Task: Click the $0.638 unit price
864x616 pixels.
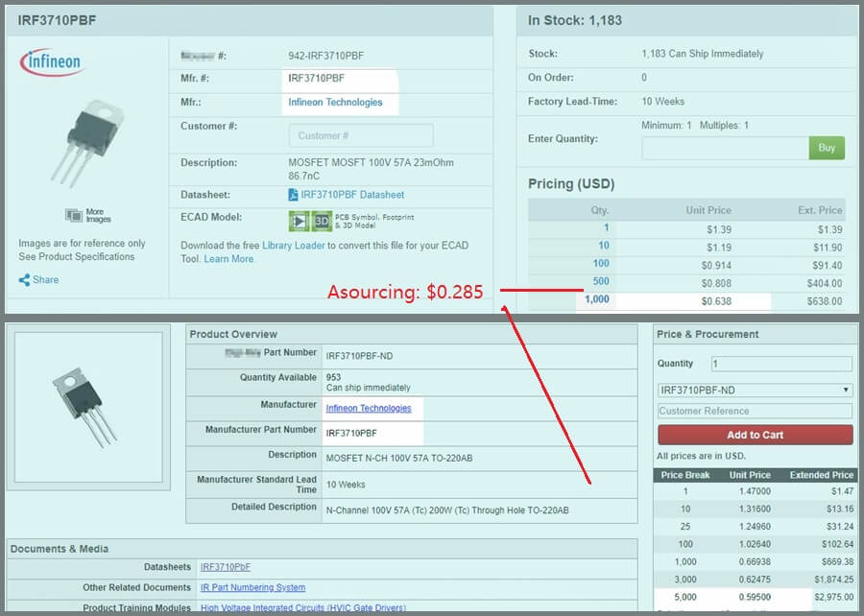Action: pyautogui.click(x=716, y=301)
